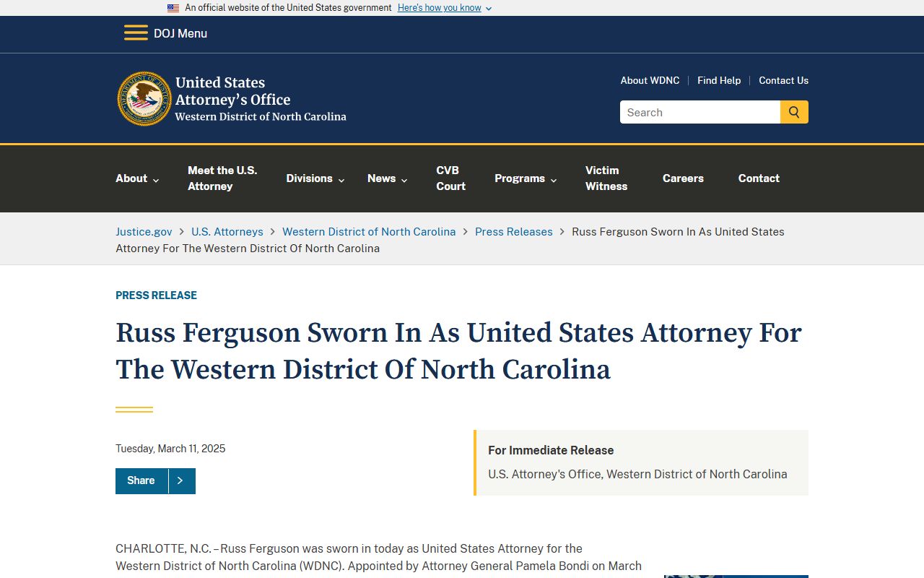Viewport: 924px width, 578px height.
Task: Focus the Search input field
Action: point(700,112)
